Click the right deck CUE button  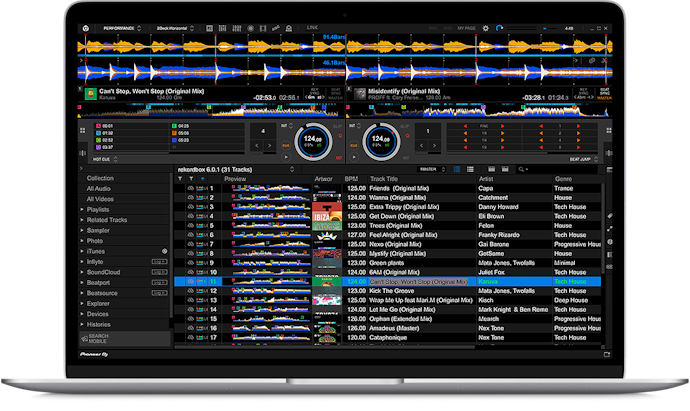354,145
